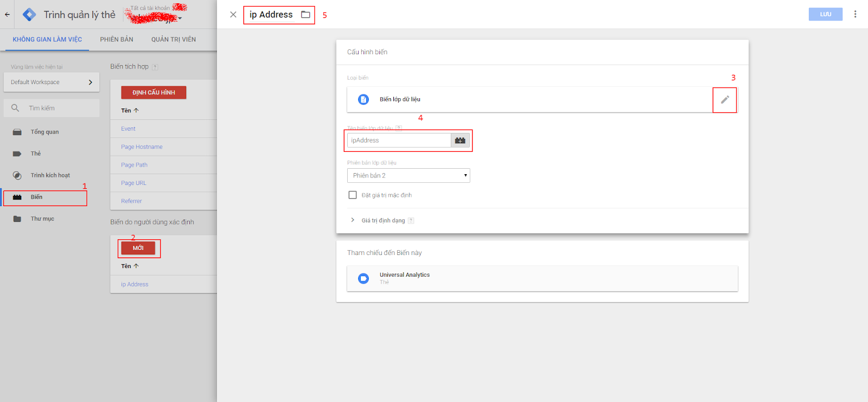Viewport: 868px width, 402px height.
Task: Click the Universal Analytics tag icon
Action: pos(363,278)
